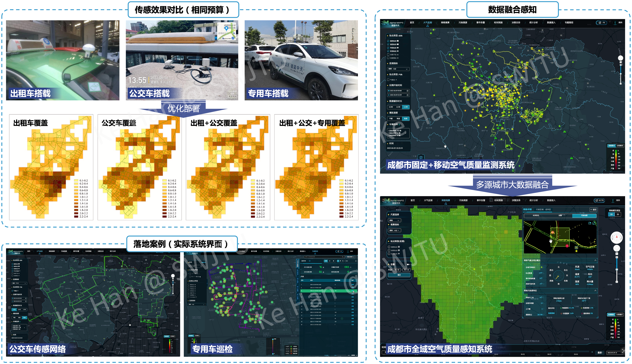632x364 pixels.
Task: Click zoom-out minus in city-wide grid map
Action: (x=617, y=282)
